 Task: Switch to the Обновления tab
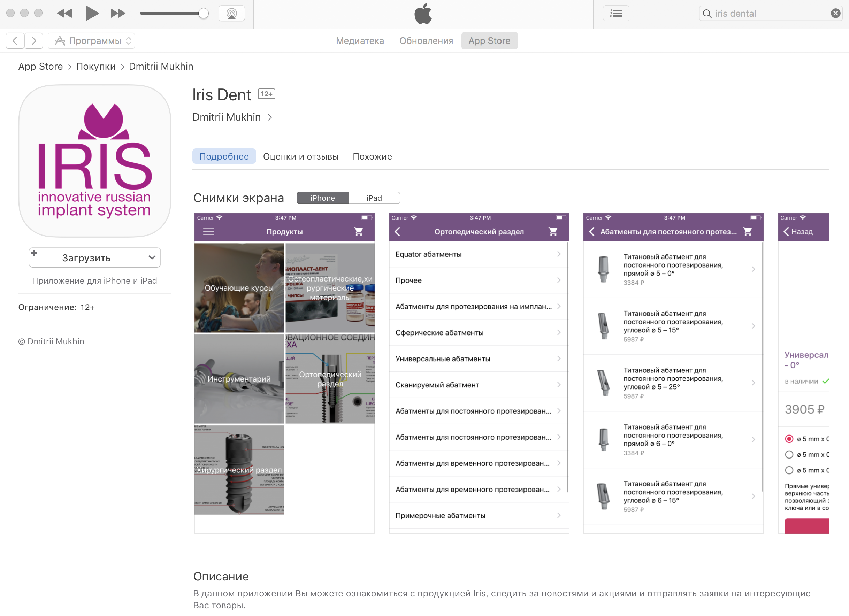click(x=426, y=40)
